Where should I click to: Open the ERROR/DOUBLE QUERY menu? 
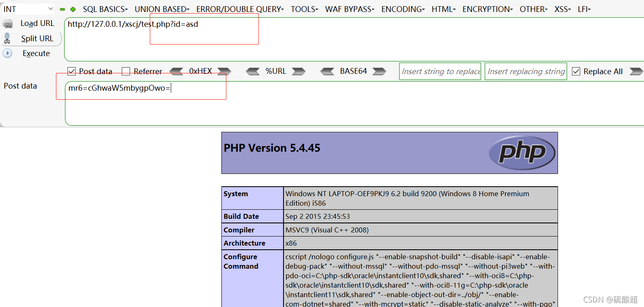tap(240, 9)
